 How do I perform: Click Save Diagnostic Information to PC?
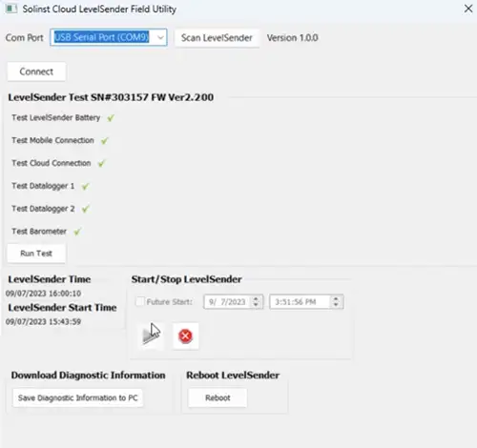(x=77, y=397)
